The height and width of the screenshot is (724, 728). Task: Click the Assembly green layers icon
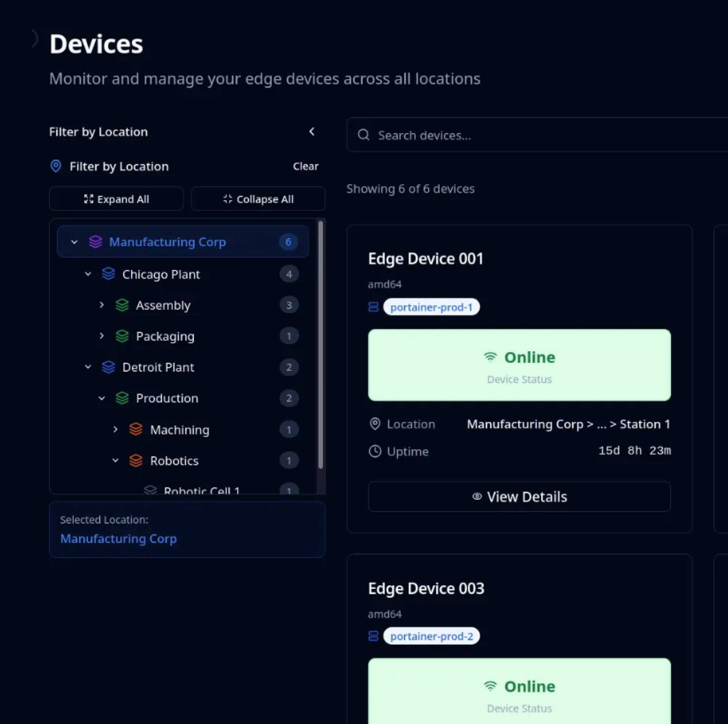click(x=122, y=305)
